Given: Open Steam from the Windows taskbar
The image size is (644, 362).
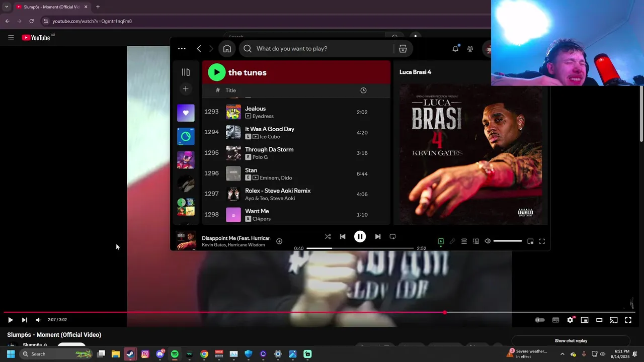Looking at the screenshot, I should click(130, 354).
